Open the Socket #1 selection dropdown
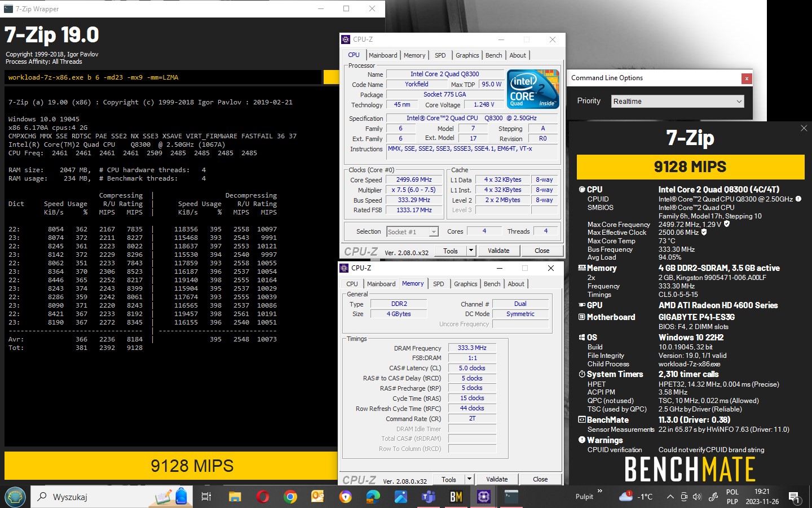Image resolution: width=812 pixels, height=508 pixels. [x=413, y=231]
